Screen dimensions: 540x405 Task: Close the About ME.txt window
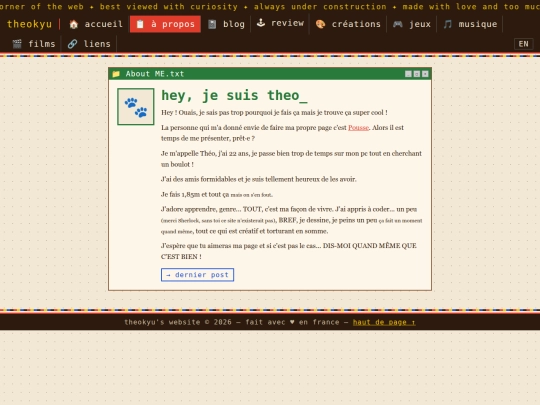[425, 74]
